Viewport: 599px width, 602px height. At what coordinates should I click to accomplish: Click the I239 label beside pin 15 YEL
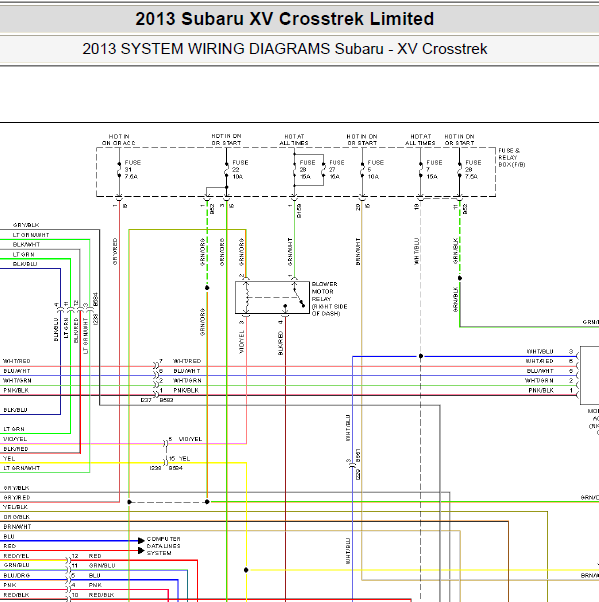155,468
